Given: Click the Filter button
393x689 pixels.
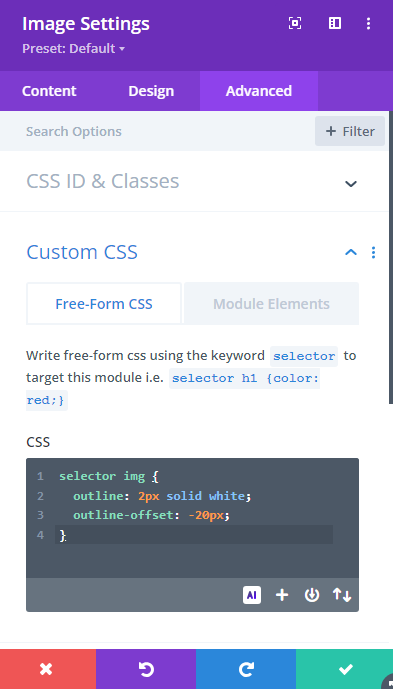Looking at the screenshot, I should point(350,131).
